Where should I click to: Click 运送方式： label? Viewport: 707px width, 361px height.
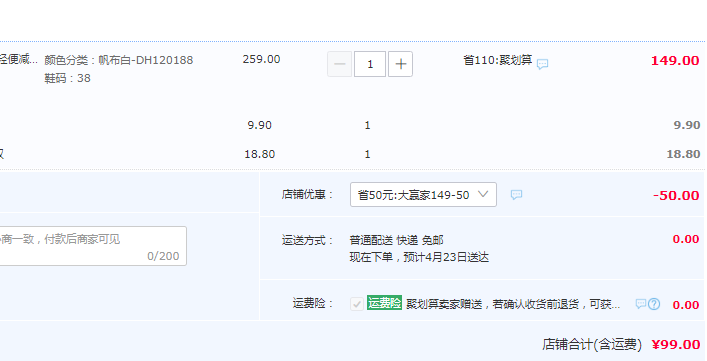(308, 240)
